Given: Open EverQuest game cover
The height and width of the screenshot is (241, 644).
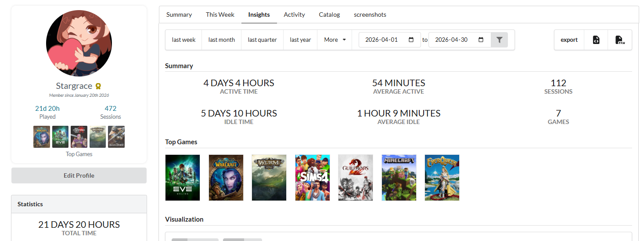Looking at the screenshot, I should 442,178.
